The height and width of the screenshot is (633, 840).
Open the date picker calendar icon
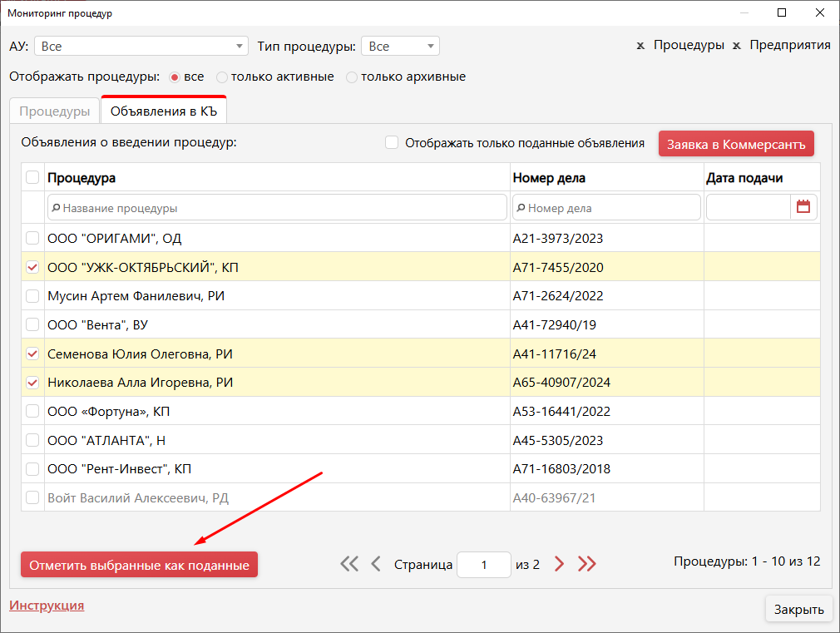pyautogui.click(x=803, y=207)
